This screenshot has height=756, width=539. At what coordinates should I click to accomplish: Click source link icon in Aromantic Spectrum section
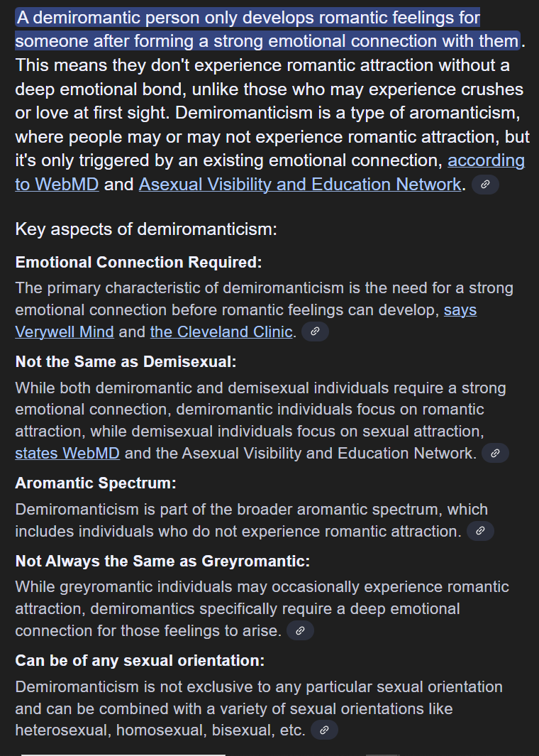[x=480, y=531]
